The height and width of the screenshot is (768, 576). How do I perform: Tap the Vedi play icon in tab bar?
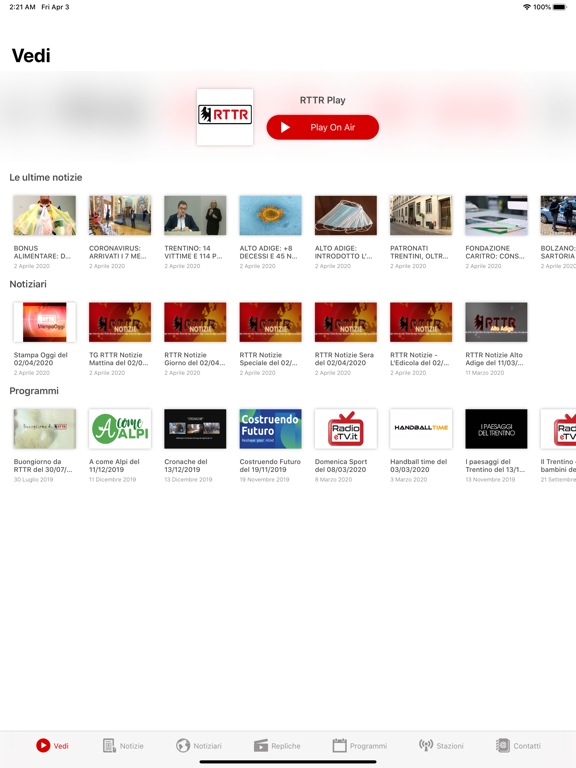click(43, 745)
